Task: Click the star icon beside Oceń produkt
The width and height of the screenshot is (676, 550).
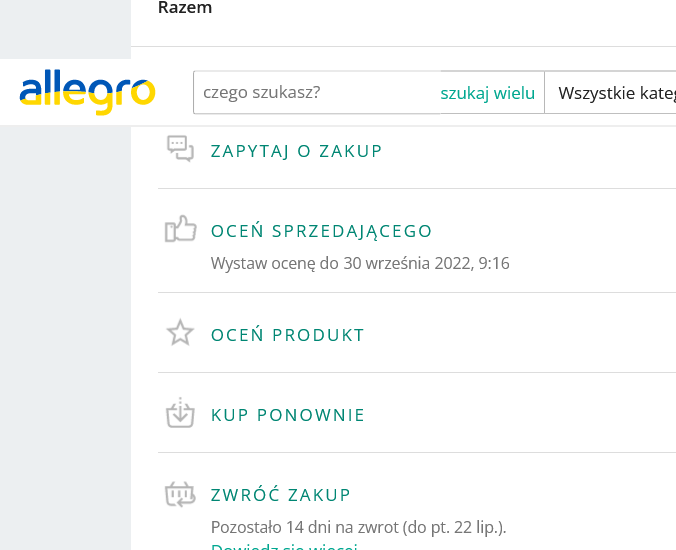Action: 180,333
